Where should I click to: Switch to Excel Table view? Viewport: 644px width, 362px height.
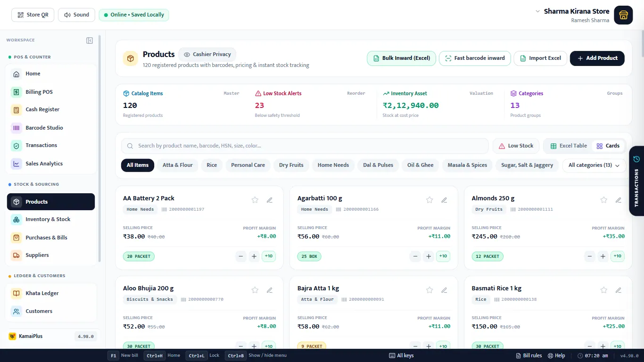569,146
